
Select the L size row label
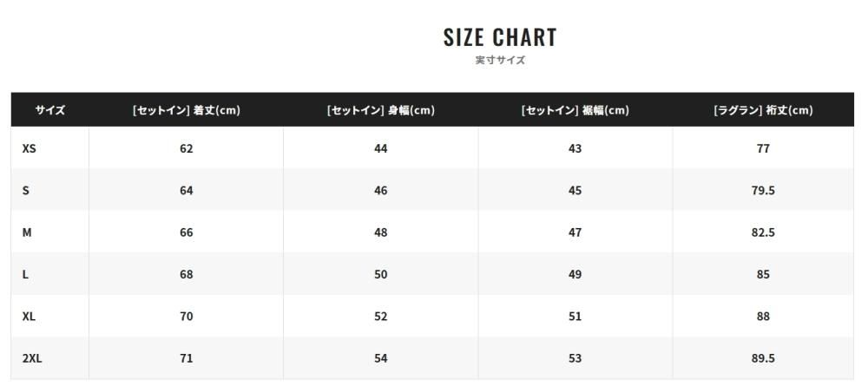(25, 274)
